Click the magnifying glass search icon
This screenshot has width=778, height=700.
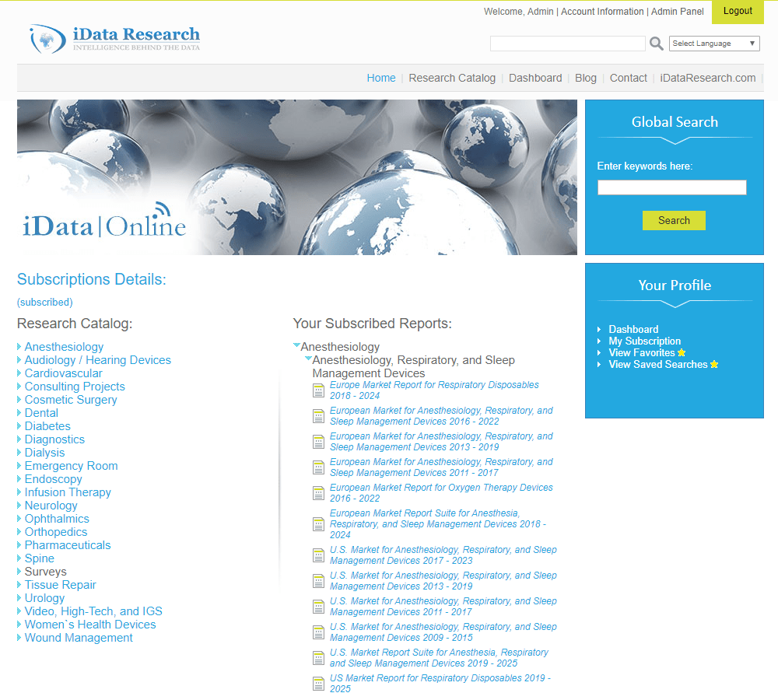tap(656, 44)
